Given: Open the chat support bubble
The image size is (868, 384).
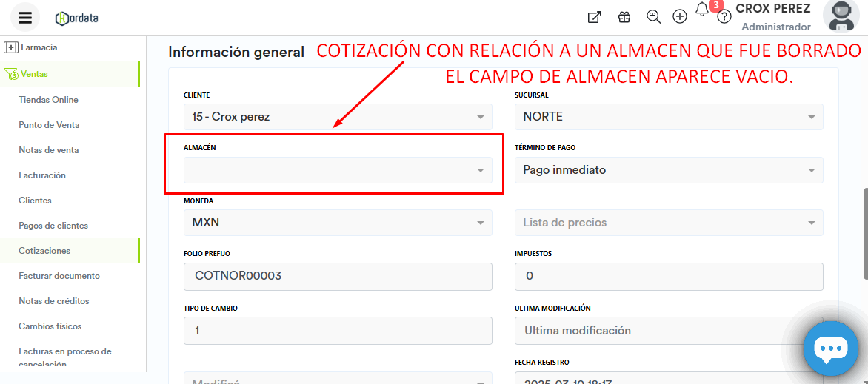Looking at the screenshot, I should (x=830, y=348).
